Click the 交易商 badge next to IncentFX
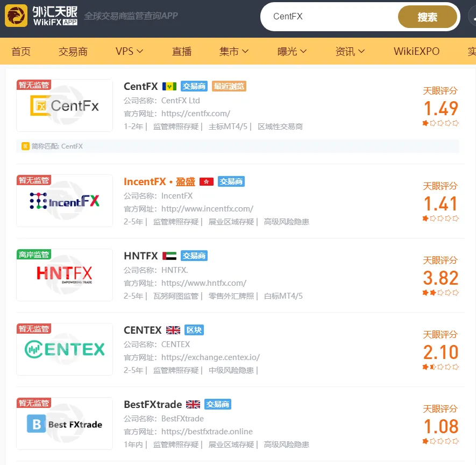Image resolution: width=476 pixels, height=465 pixels. click(x=231, y=181)
